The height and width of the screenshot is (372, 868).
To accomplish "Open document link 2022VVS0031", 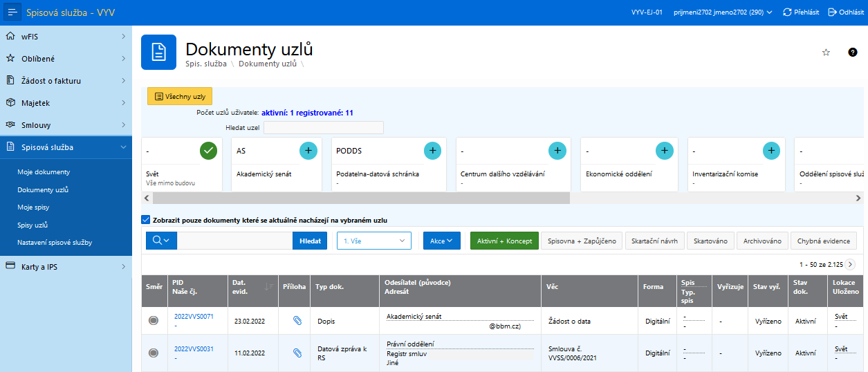I will point(194,348).
